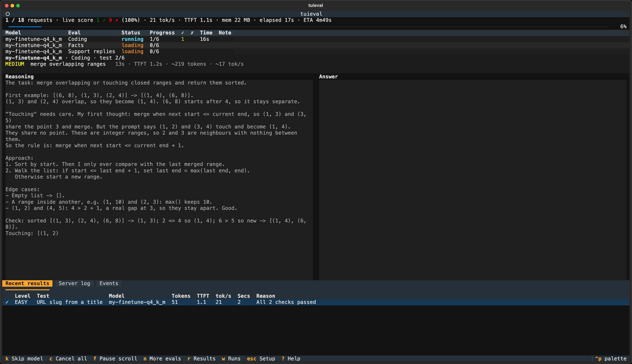Click the Level column header
The width and height of the screenshot is (632, 364).
23,296
